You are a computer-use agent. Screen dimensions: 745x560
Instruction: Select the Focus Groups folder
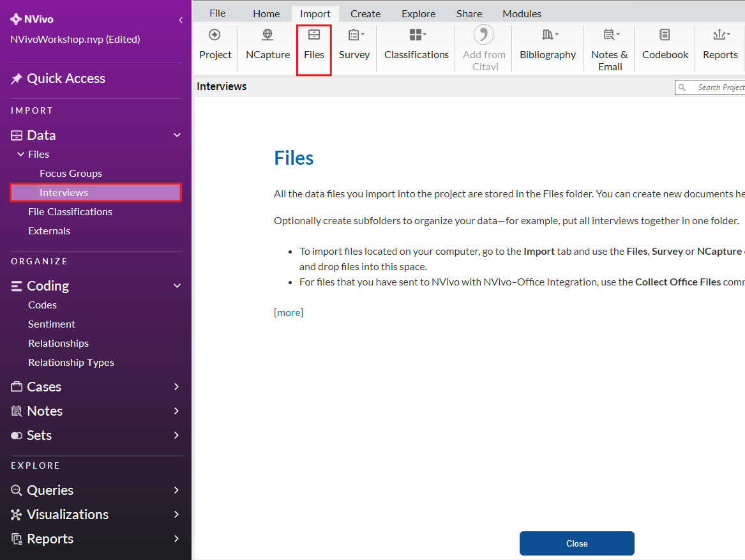[x=71, y=174]
